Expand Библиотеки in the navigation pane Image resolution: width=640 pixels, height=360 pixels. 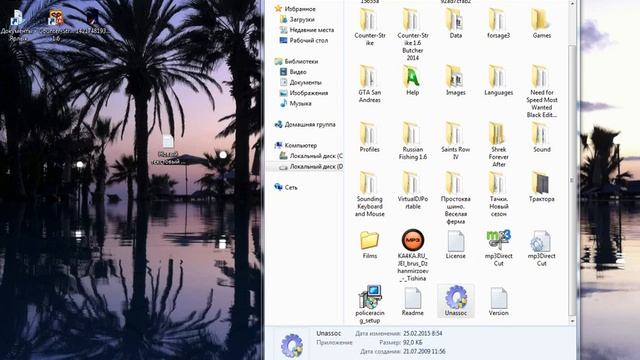pyautogui.click(x=301, y=61)
